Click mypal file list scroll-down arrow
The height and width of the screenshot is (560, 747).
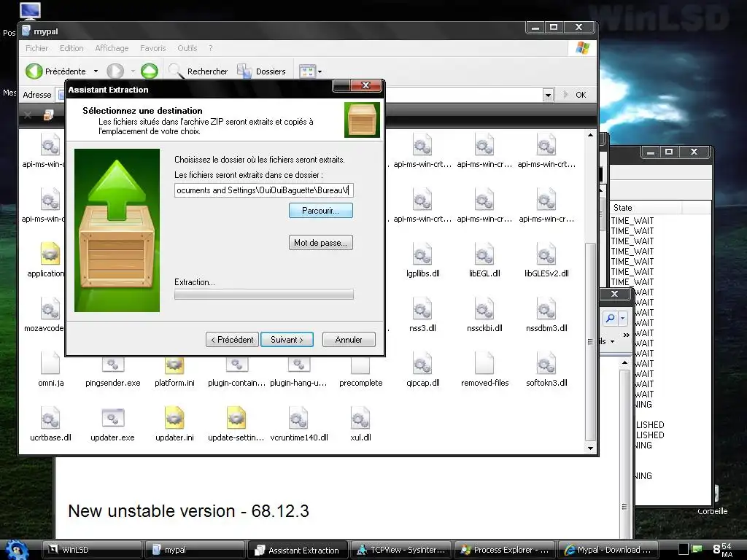[x=590, y=448]
